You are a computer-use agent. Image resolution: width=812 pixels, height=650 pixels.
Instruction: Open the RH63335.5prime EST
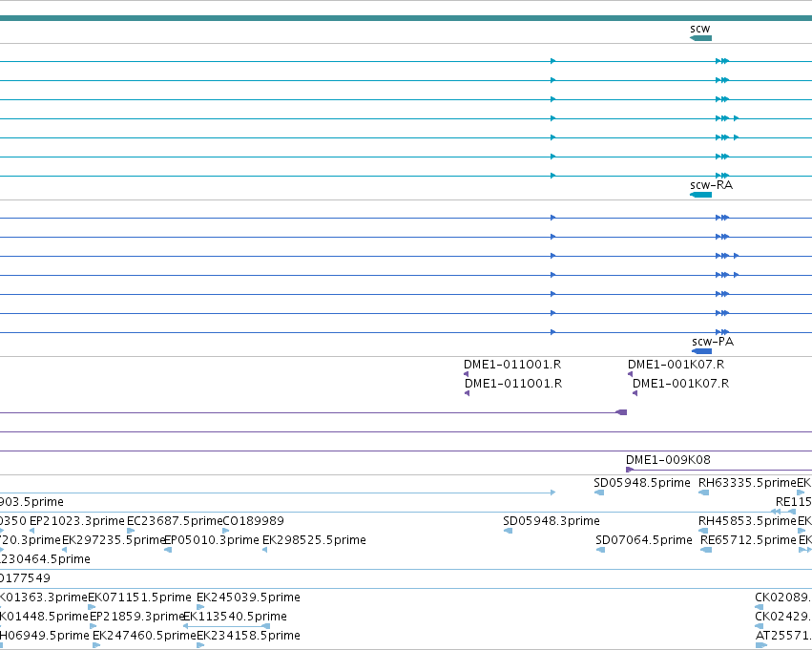coord(747,483)
